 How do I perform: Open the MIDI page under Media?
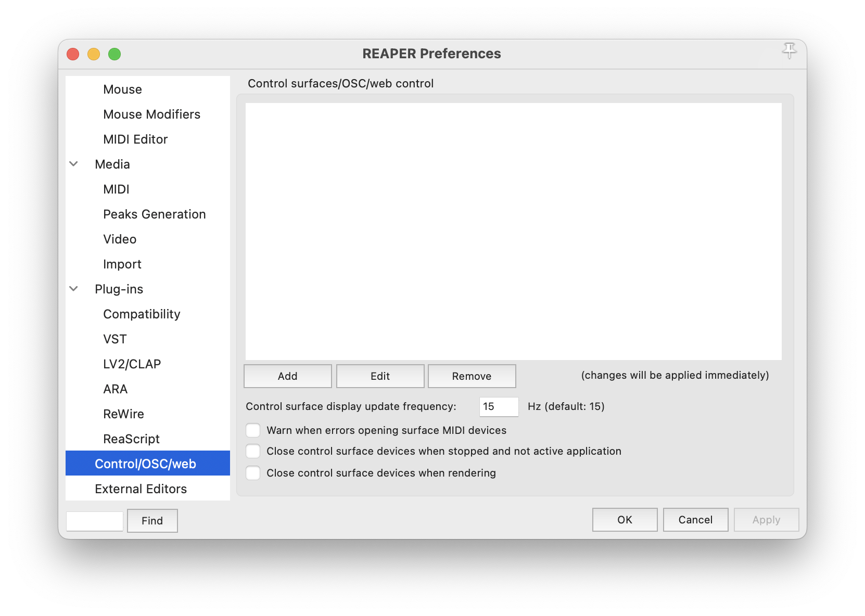pyautogui.click(x=148, y=189)
